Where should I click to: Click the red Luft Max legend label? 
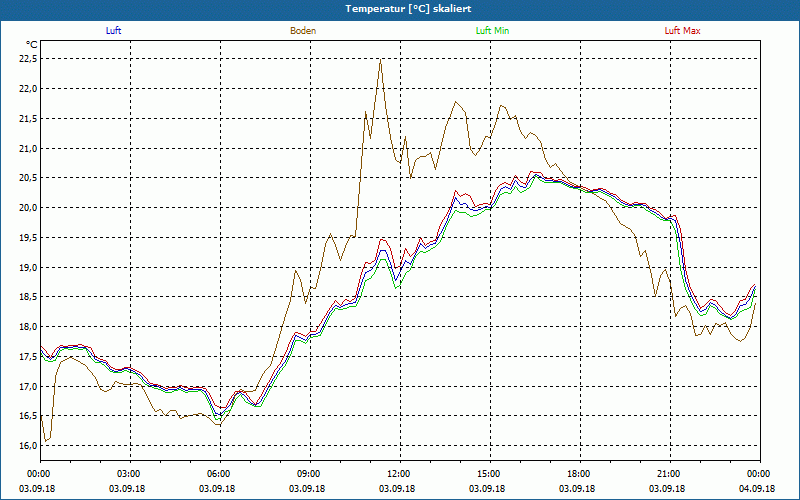682,31
